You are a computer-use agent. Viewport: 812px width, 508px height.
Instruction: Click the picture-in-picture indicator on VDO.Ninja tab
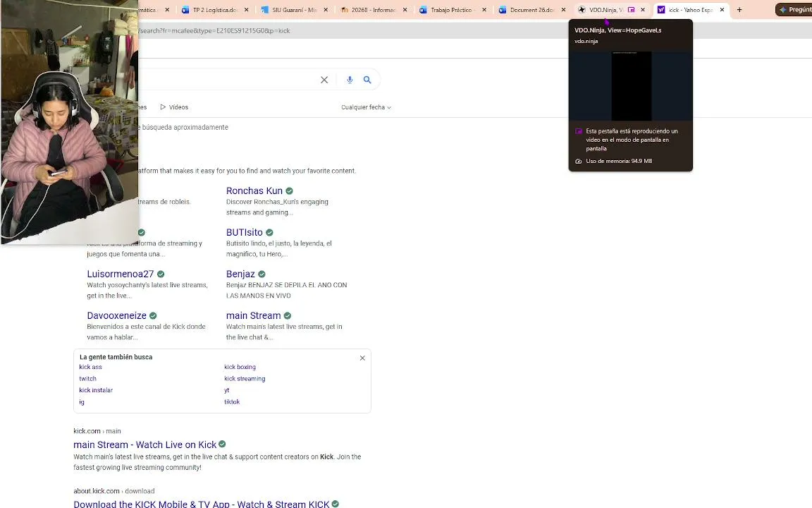(x=631, y=10)
